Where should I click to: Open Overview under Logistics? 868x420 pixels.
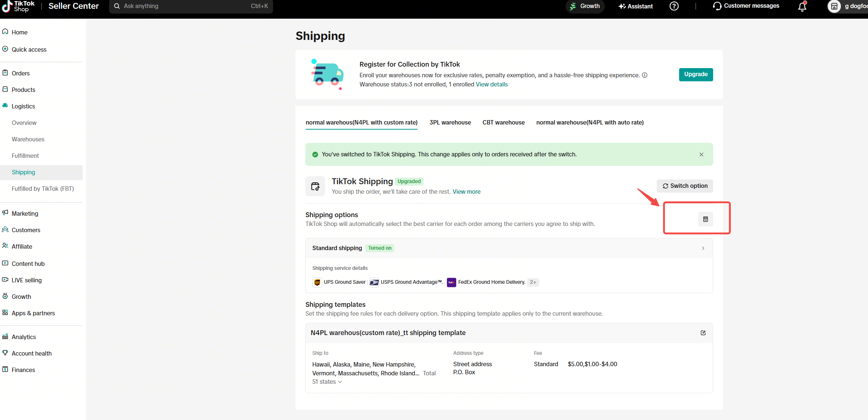24,123
